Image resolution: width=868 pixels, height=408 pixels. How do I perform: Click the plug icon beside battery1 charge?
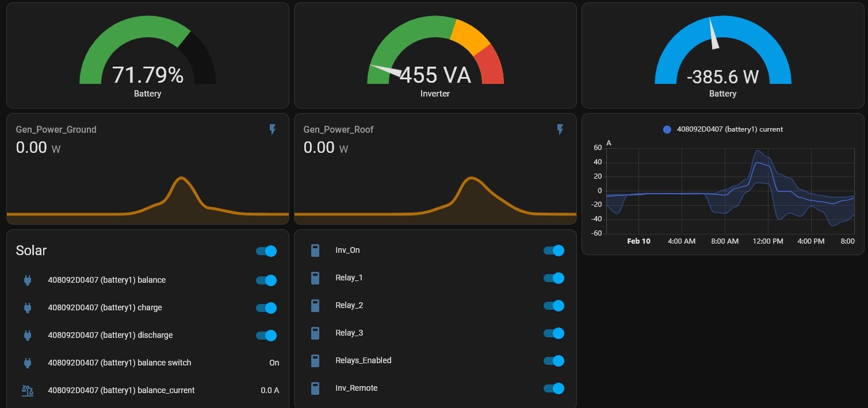[27, 308]
